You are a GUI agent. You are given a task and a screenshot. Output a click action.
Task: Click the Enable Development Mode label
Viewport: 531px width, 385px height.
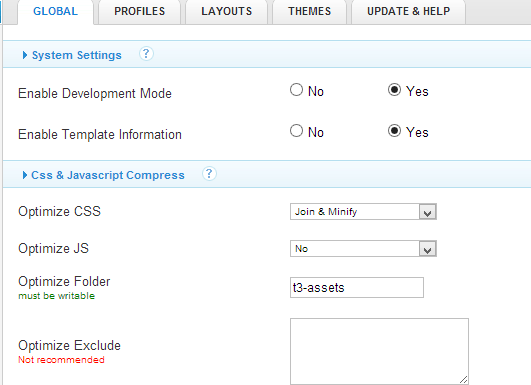[95, 93]
